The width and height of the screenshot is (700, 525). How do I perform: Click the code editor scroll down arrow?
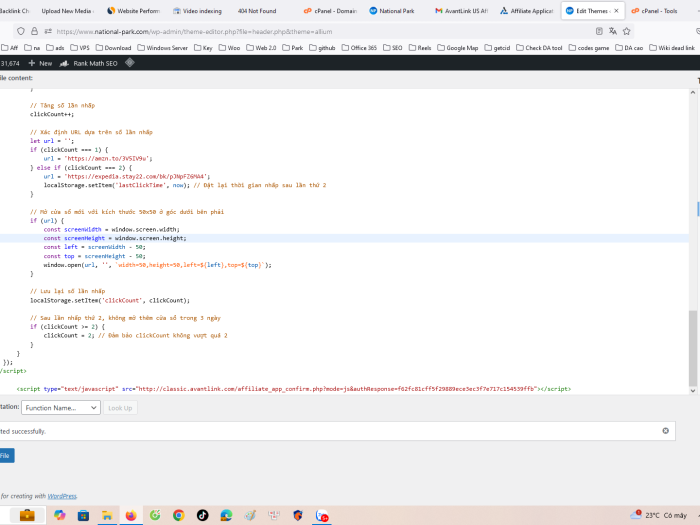(x=693, y=391)
